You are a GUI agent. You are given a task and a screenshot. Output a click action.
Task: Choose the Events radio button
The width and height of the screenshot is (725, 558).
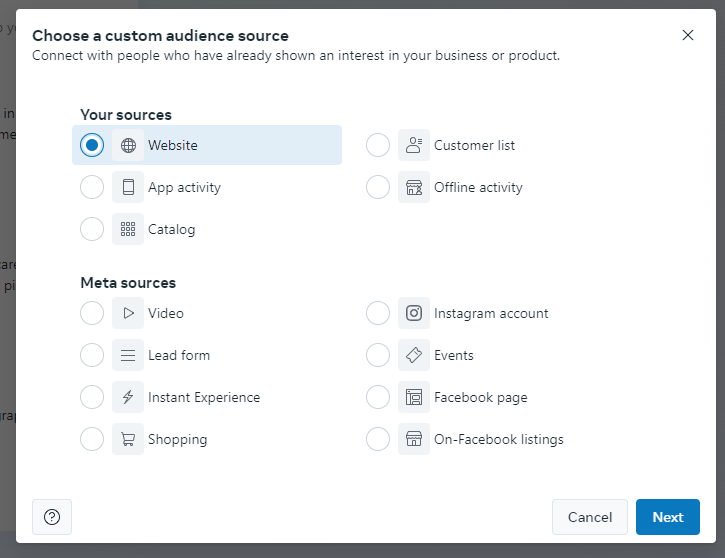click(x=378, y=355)
